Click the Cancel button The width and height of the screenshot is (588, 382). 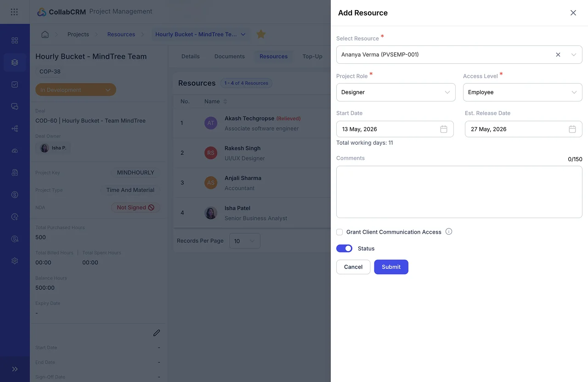[x=353, y=267]
